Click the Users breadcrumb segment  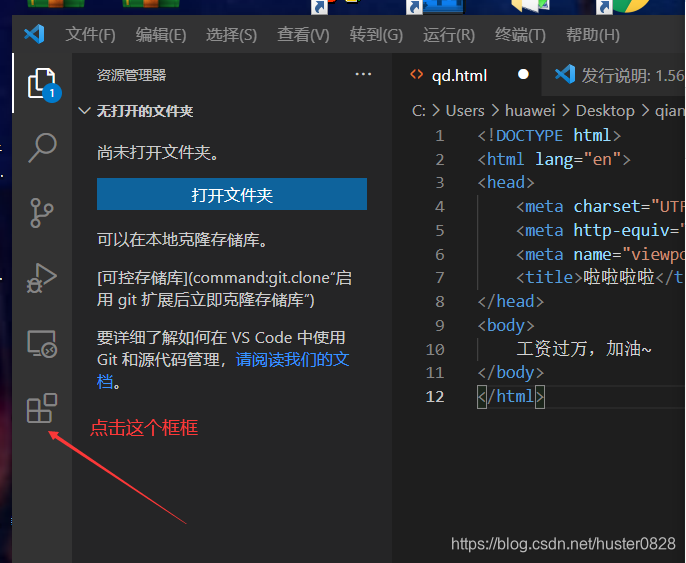coord(465,111)
